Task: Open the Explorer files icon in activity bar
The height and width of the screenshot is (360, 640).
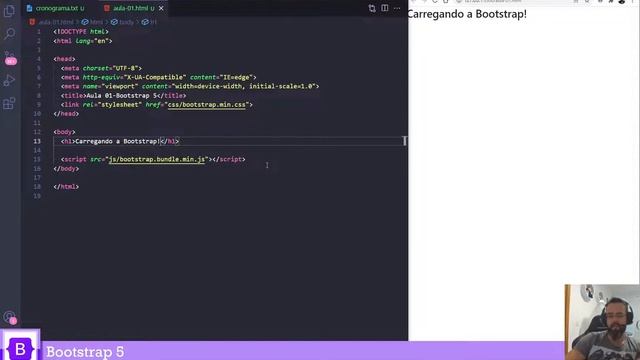Action: 9,11
